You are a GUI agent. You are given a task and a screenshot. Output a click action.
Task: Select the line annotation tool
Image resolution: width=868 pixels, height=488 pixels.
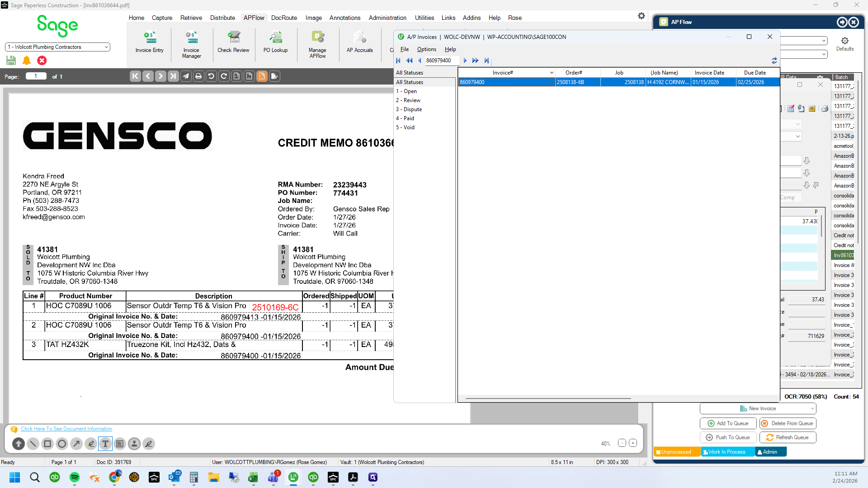click(x=33, y=444)
